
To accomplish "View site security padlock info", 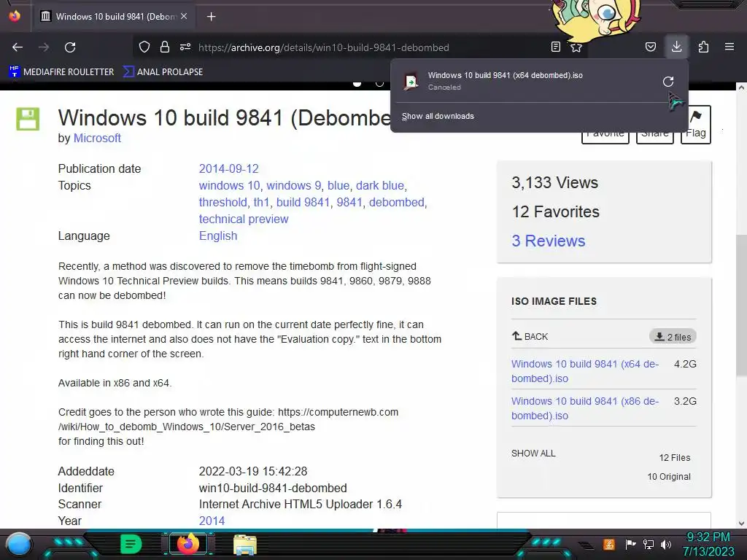I will [165, 47].
